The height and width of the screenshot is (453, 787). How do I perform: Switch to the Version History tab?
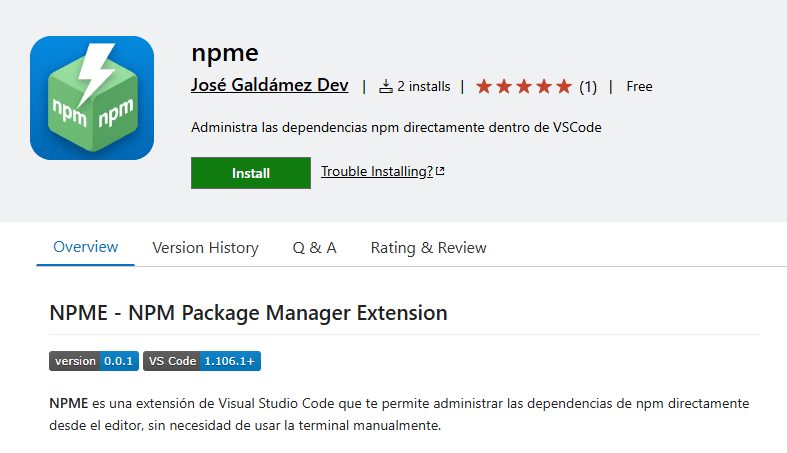(x=205, y=248)
